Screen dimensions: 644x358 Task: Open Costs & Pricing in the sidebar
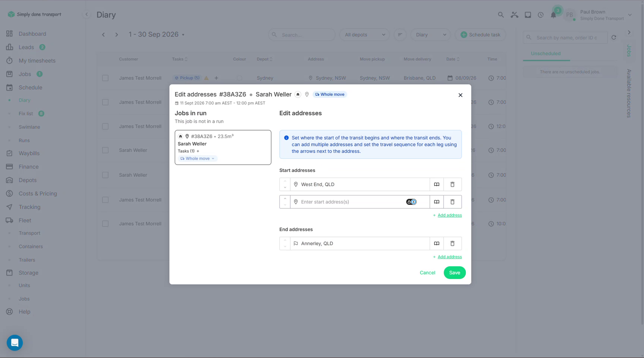pos(38,194)
